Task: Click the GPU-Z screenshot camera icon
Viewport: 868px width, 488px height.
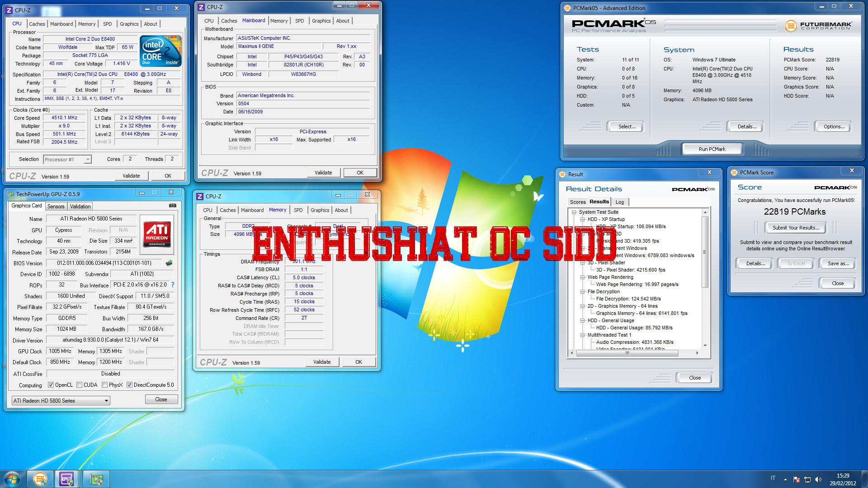Action: [172, 205]
